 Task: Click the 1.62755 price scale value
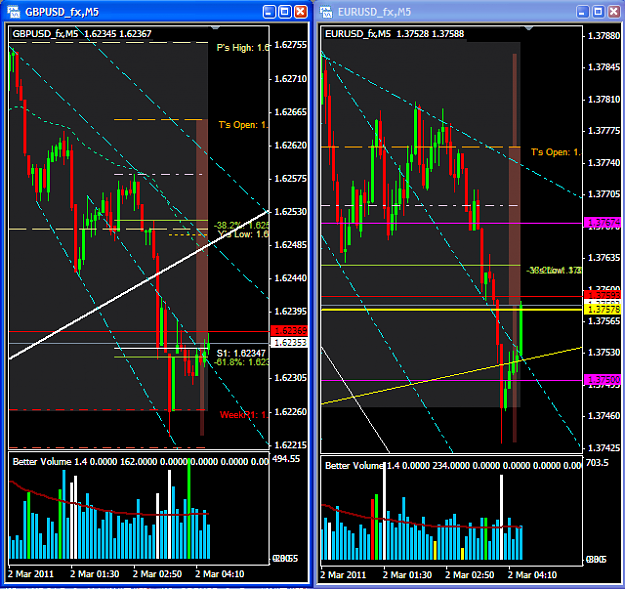(291, 45)
